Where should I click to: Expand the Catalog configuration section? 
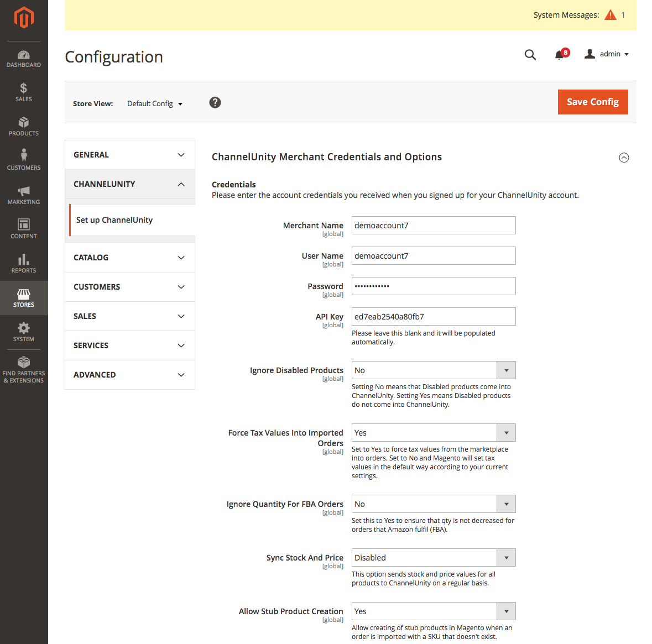130,258
